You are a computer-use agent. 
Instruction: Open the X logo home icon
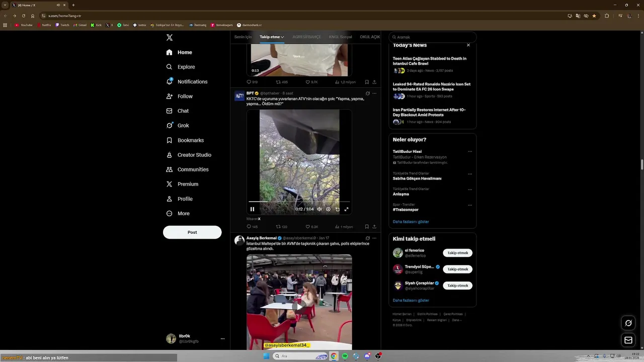click(170, 38)
